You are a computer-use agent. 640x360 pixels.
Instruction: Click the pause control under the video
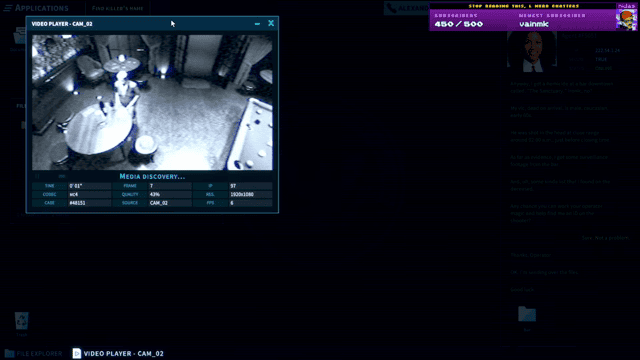(37, 176)
